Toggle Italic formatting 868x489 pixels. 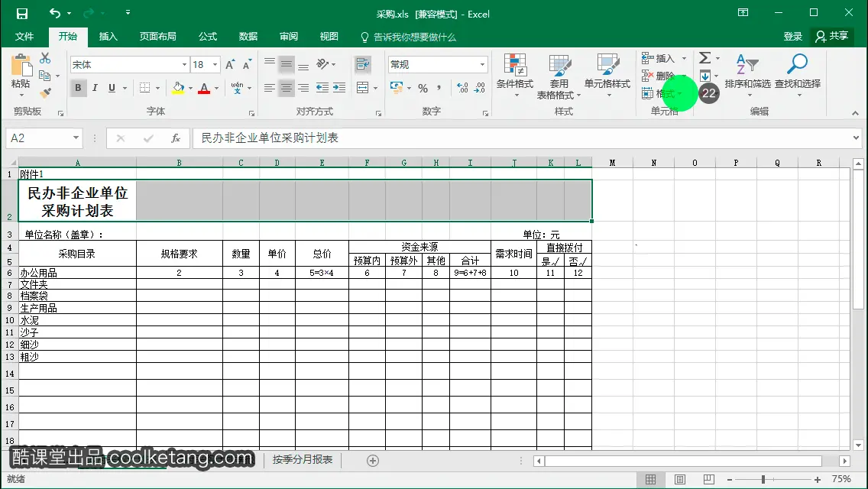(x=95, y=88)
